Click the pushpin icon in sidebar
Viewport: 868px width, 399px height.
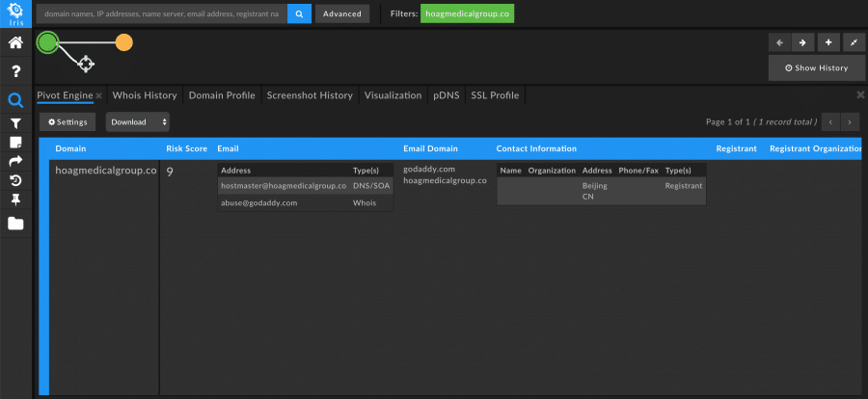[x=16, y=199]
